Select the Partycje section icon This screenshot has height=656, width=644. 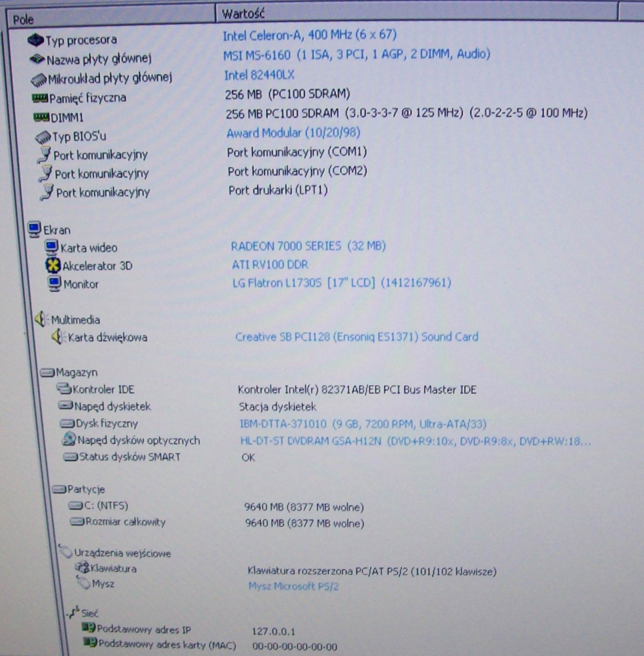tap(59, 489)
